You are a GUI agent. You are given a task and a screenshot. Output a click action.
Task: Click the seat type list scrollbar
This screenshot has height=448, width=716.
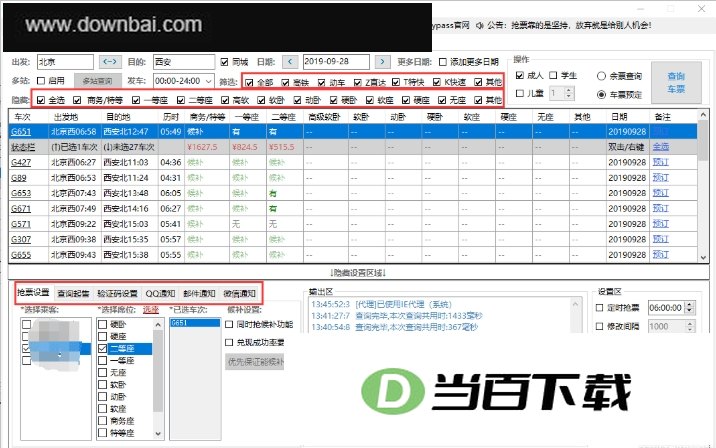click(x=158, y=379)
